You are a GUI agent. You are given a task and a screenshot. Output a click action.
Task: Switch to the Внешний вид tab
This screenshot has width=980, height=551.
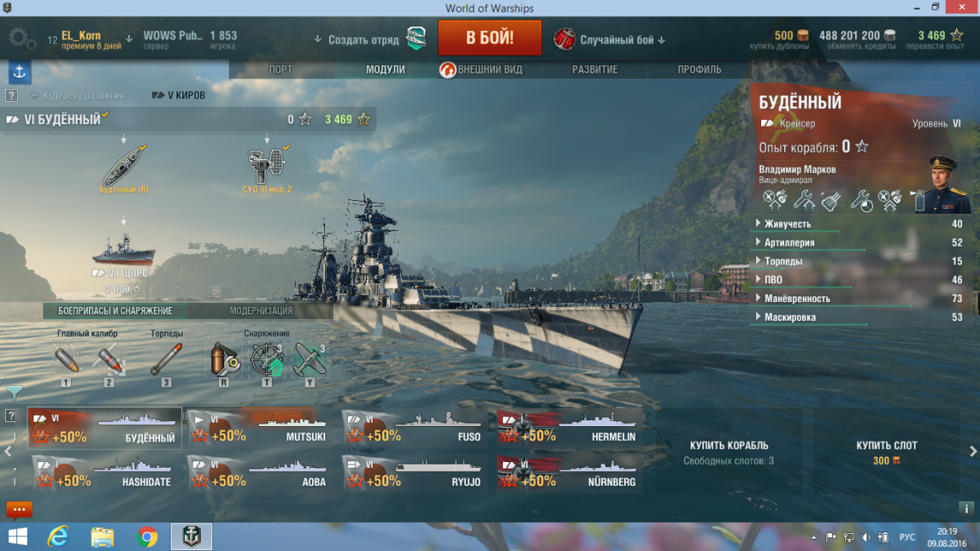pos(489,70)
